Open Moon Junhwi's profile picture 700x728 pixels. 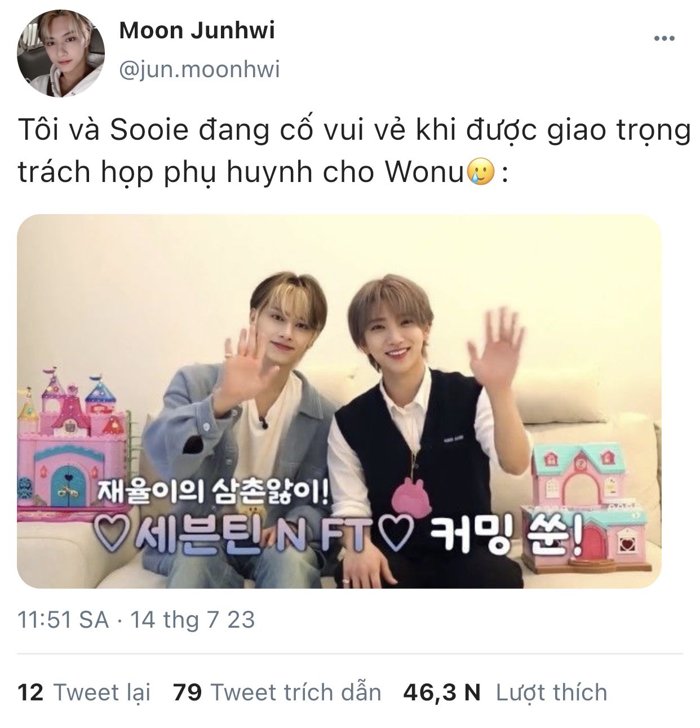coord(61,54)
